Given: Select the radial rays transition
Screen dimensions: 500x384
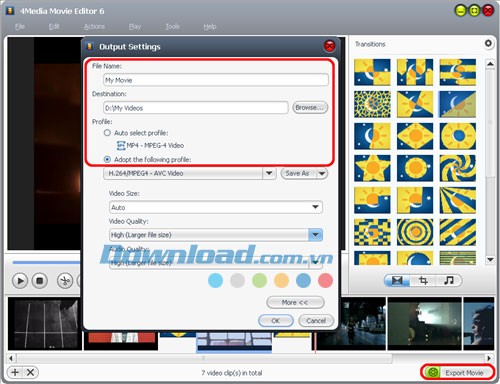Looking at the screenshot, I should click(458, 200).
